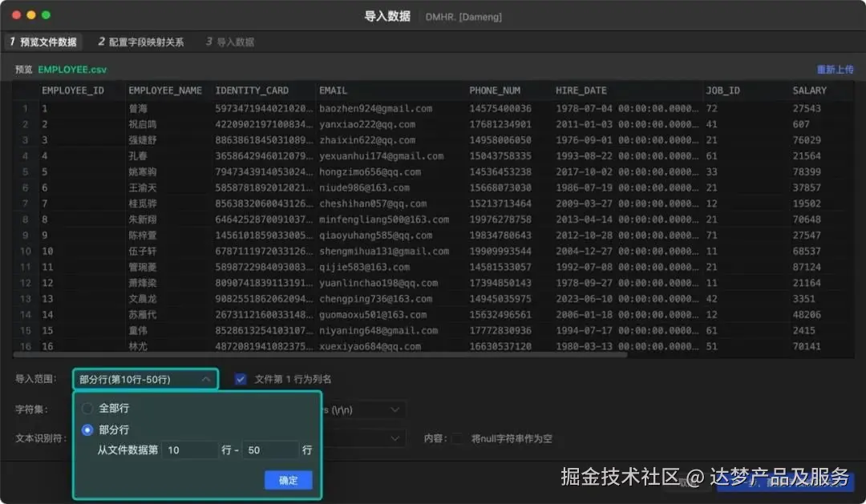Click the start row field containing 10

pyautogui.click(x=189, y=450)
